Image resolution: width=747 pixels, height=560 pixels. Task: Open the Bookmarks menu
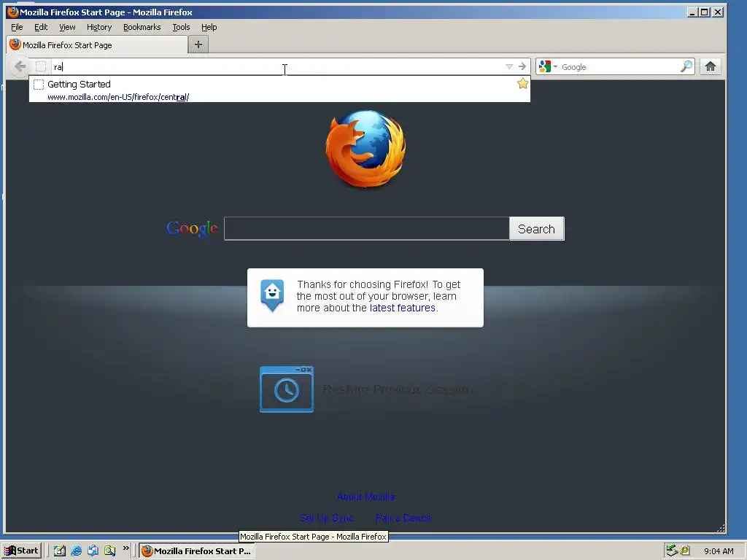coord(142,27)
